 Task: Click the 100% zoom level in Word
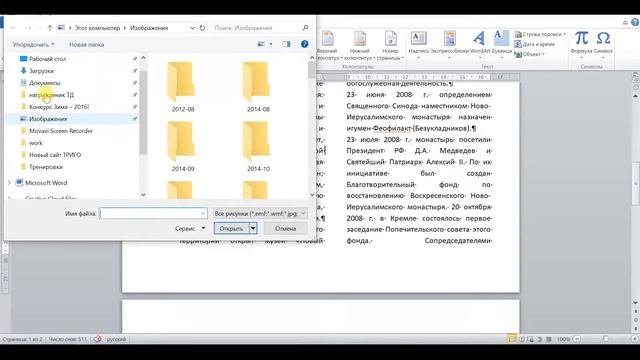[563, 339]
